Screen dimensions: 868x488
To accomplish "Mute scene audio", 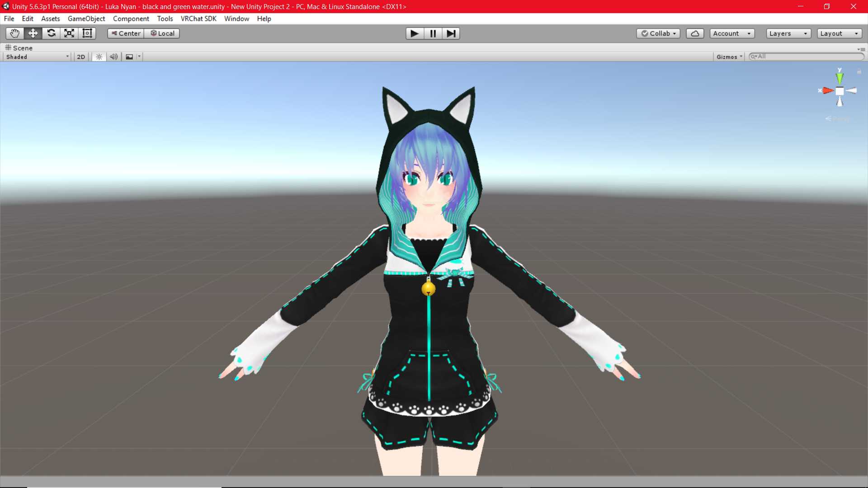I will pos(113,56).
